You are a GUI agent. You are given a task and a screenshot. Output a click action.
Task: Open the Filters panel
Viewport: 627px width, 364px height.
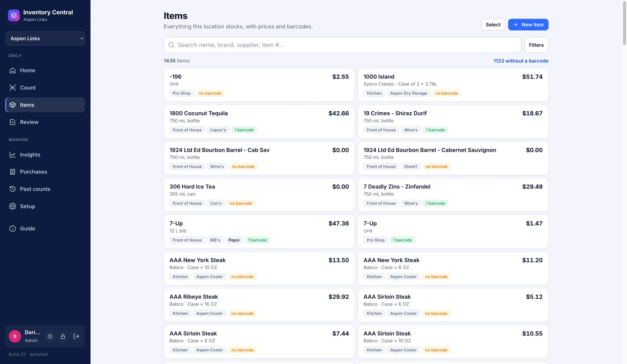click(x=536, y=45)
